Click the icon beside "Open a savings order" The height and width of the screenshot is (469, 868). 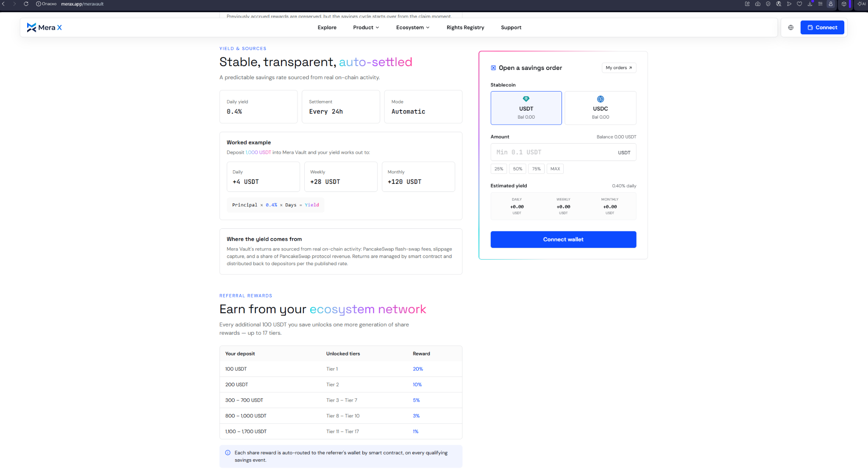[x=493, y=68]
